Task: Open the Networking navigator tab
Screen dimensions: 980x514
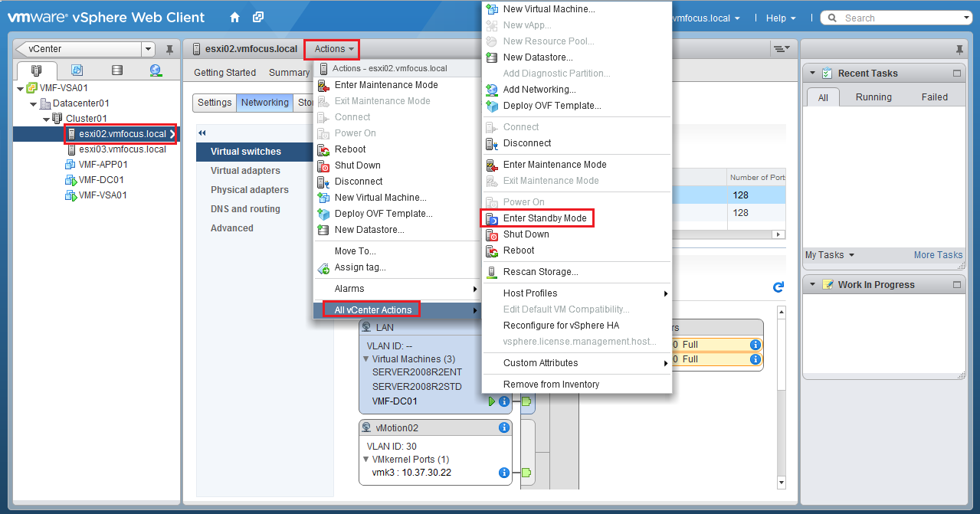Action: (x=156, y=70)
